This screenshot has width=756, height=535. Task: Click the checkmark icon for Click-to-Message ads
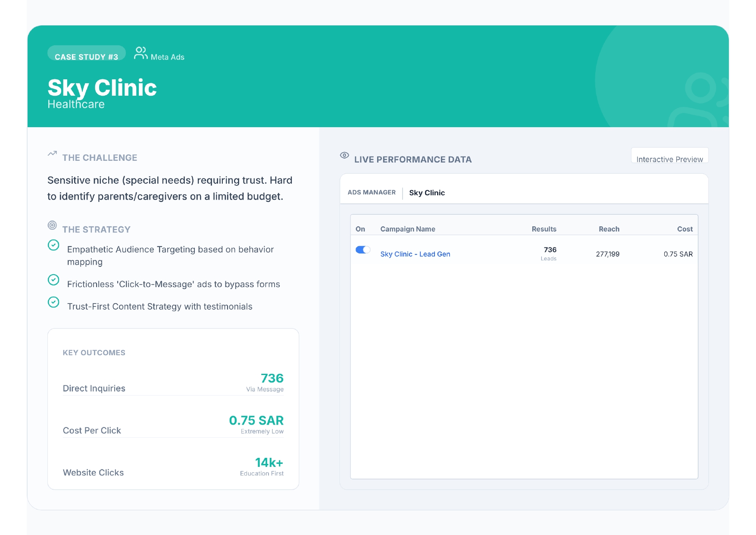pos(53,280)
